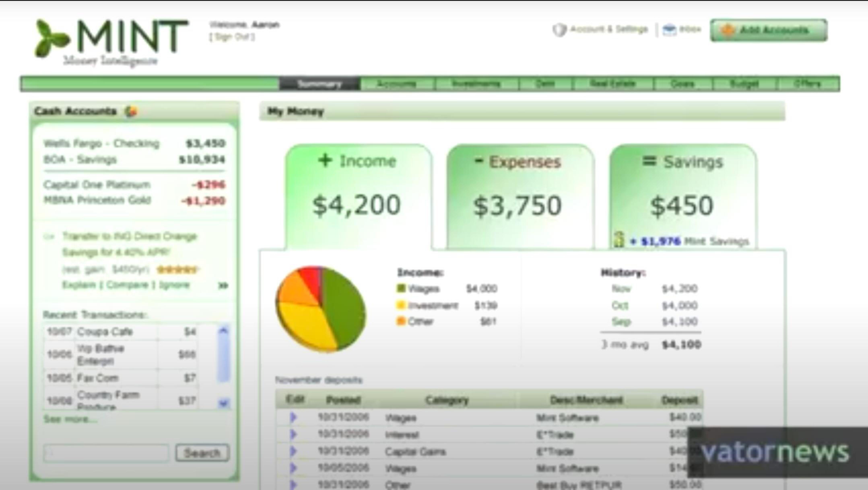
Task: Click the orange Other legend swatch
Action: tap(401, 321)
